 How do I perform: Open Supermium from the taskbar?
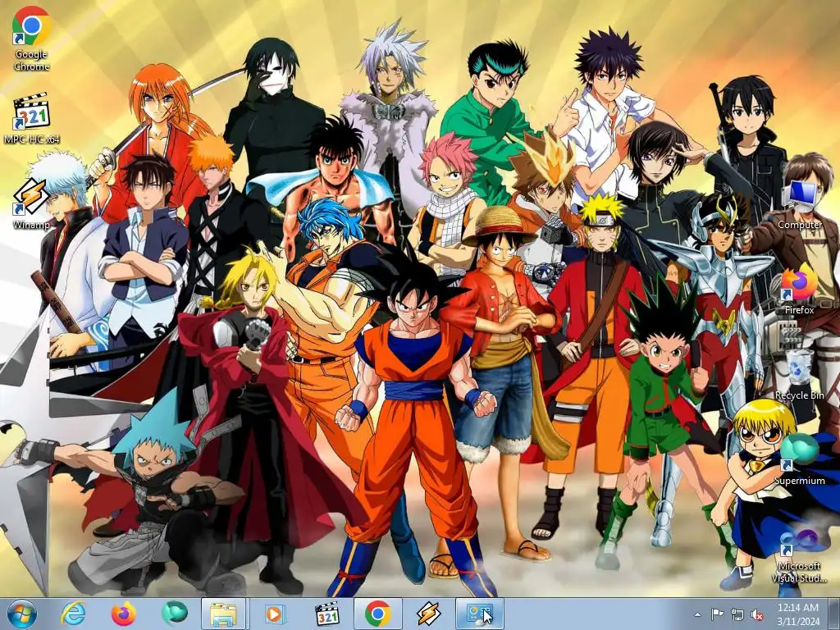pyautogui.click(x=174, y=614)
